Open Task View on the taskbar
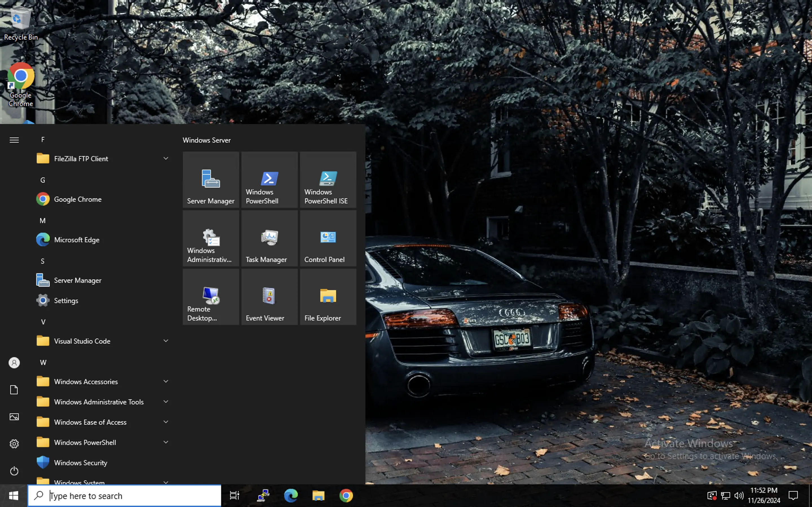The height and width of the screenshot is (507, 812). point(234,496)
